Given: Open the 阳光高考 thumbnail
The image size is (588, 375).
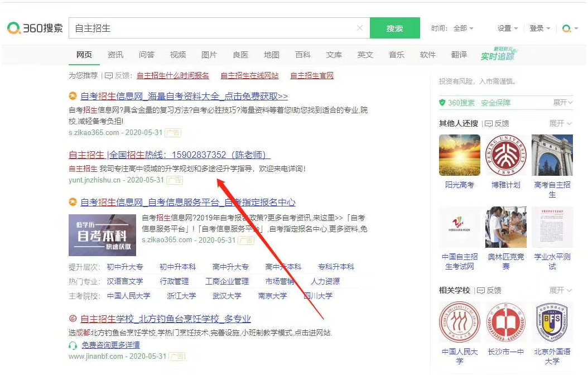Looking at the screenshot, I should (x=459, y=155).
